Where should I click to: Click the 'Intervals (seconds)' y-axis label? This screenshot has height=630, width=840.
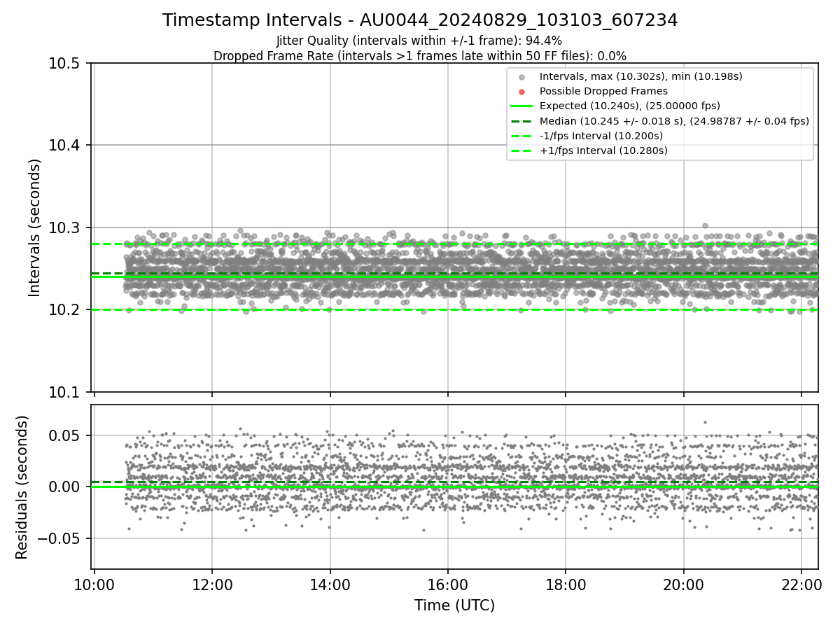[35, 227]
